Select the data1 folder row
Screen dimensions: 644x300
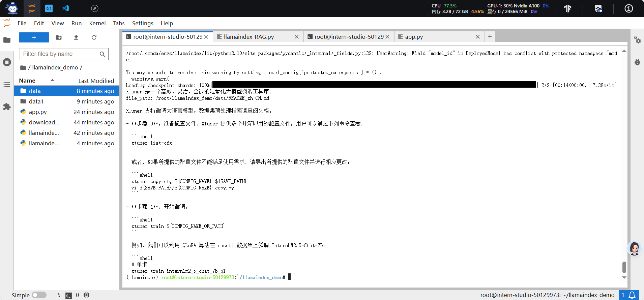[67, 101]
